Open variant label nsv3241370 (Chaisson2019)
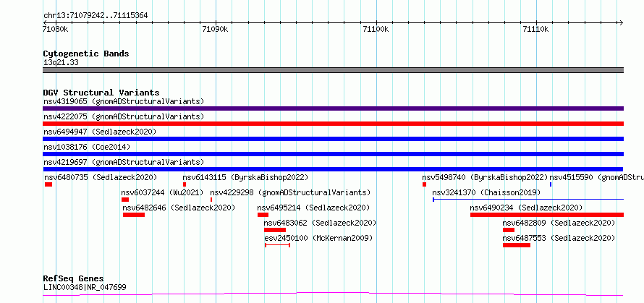644x303 pixels. pyautogui.click(x=486, y=192)
